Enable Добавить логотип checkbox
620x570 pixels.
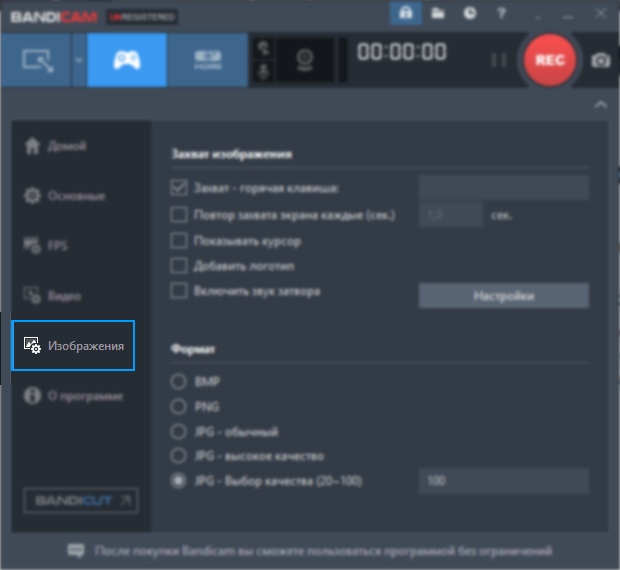point(179,266)
